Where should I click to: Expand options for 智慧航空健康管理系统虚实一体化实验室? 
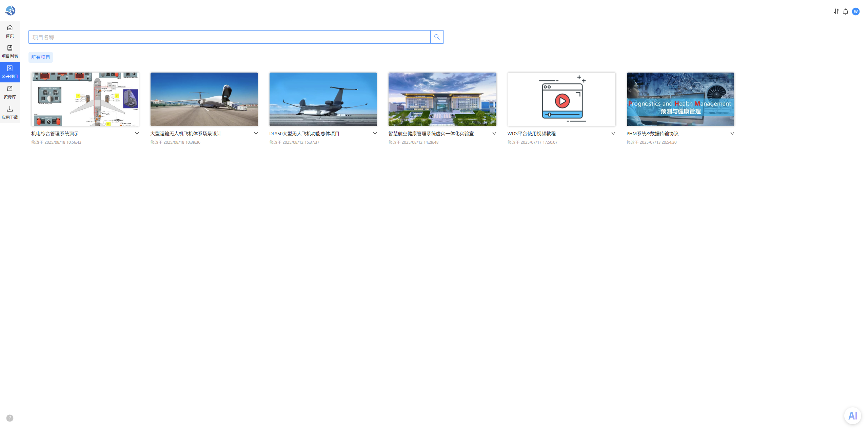pyautogui.click(x=494, y=133)
